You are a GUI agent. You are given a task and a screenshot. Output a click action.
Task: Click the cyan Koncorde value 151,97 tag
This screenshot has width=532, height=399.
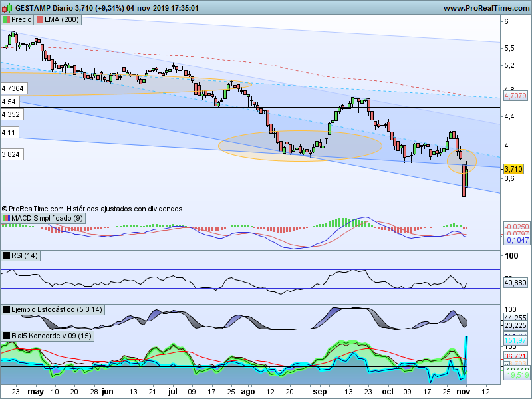pos(515,340)
